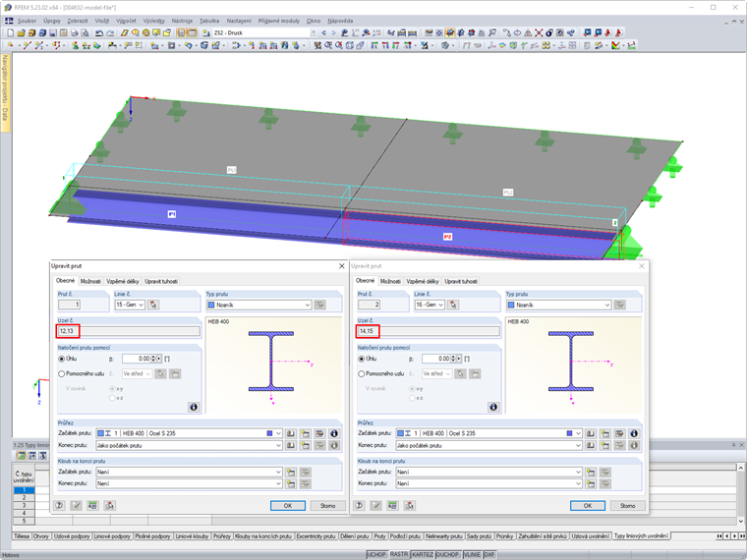Toggle OUCHOP object snap in status bar

click(448, 555)
